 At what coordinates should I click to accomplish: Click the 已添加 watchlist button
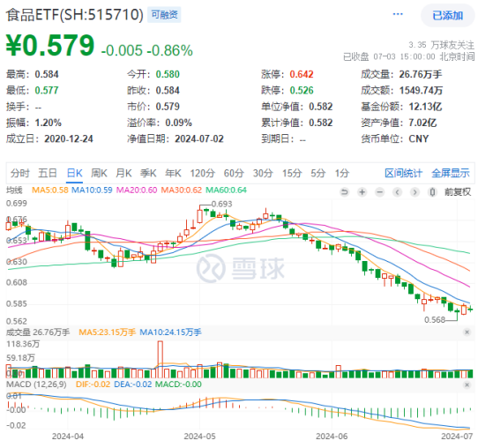447,15
